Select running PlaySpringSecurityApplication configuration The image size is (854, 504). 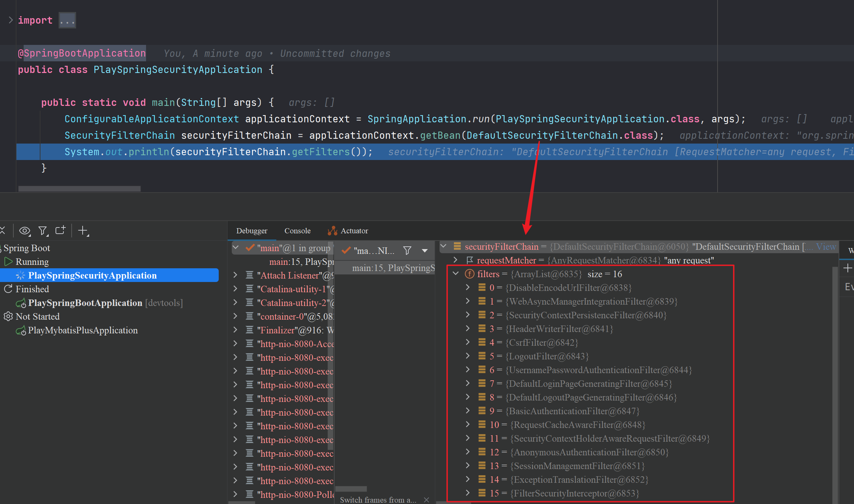click(x=109, y=275)
